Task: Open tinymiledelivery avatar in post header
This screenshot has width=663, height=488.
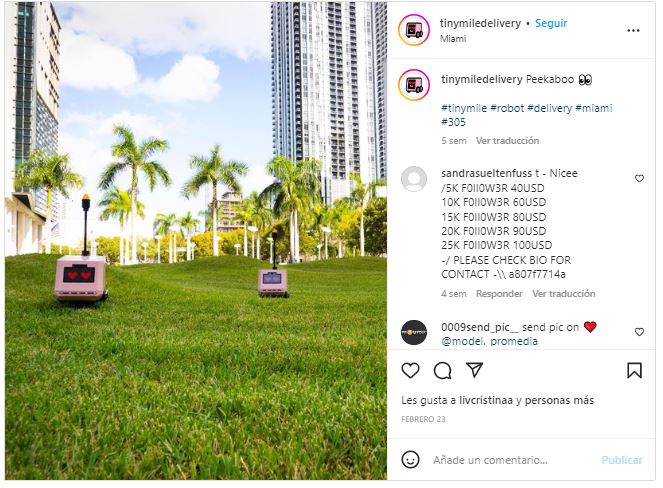Action: [414, 30]
